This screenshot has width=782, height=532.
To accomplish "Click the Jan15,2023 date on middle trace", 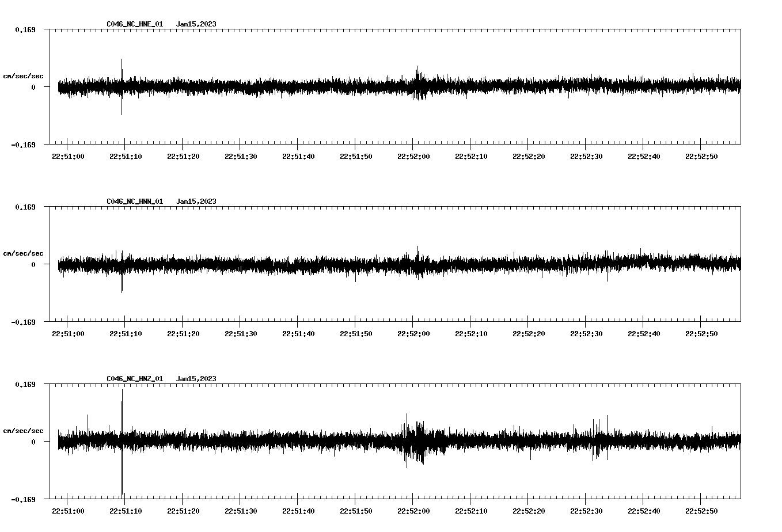I will [x=196, y=202].
